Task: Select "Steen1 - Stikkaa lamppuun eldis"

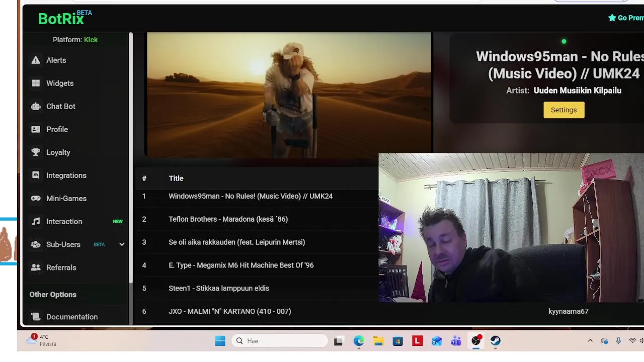Action: tap(219, 289)
